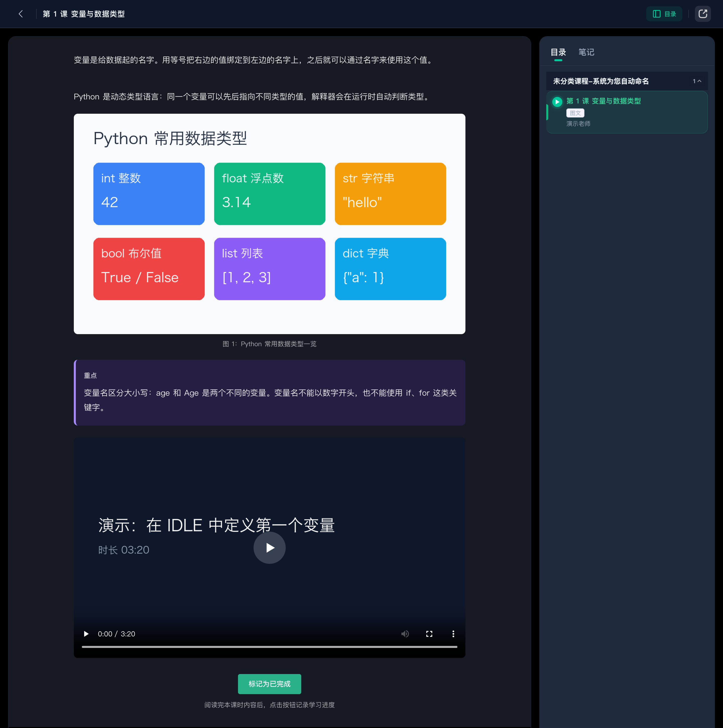723x728 pixels.
Task: Click the 图文 tag badge
Action: 575,113
